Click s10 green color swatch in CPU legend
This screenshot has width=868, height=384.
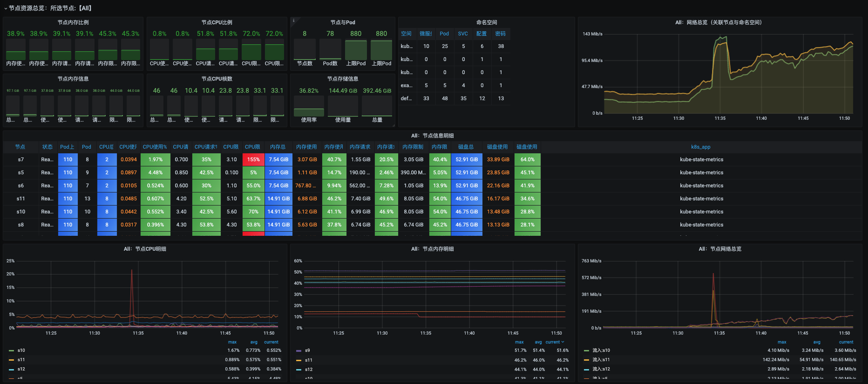[x=11, y=350]
